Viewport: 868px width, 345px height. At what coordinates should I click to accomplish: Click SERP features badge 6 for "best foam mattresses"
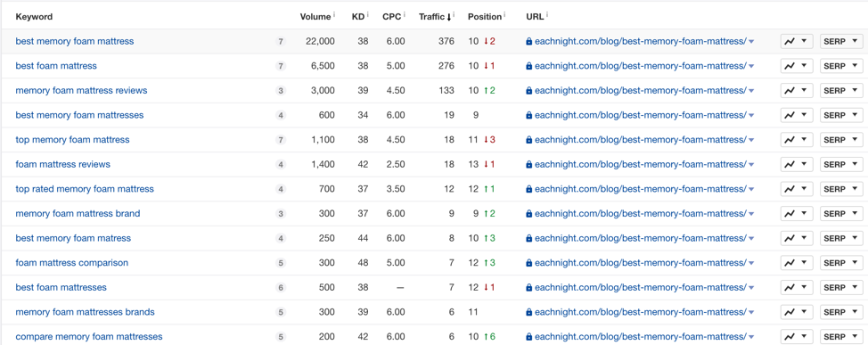(281, 288)
